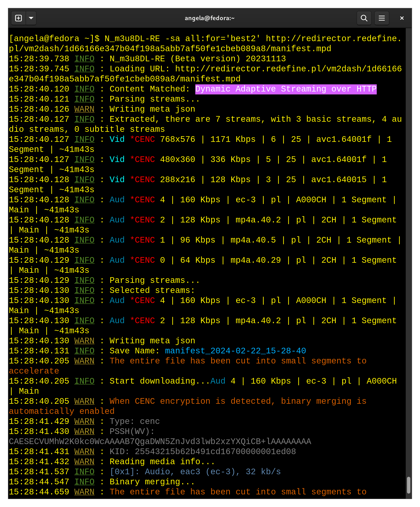
Task: Click the save name manifest_2024-02-22_15-28-40
Action: [x=235, y=351]
